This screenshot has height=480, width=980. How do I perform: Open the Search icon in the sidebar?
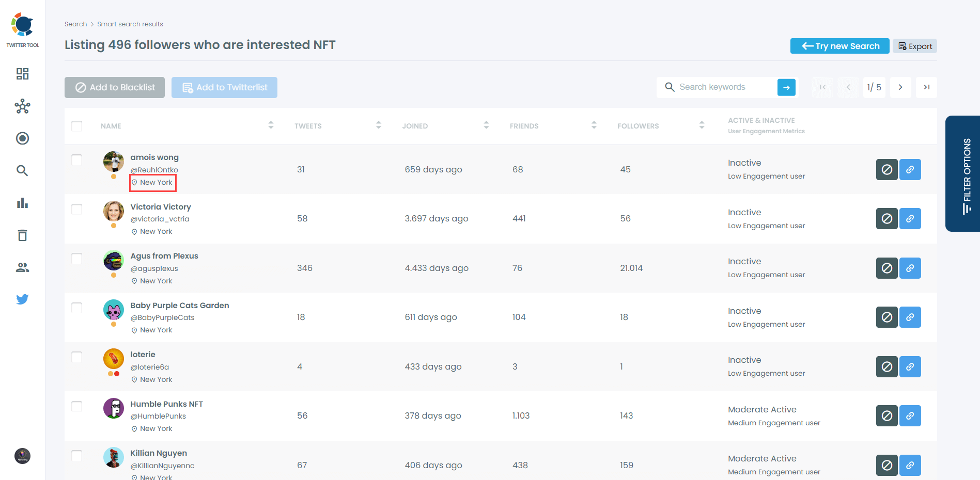coord(22,171)
